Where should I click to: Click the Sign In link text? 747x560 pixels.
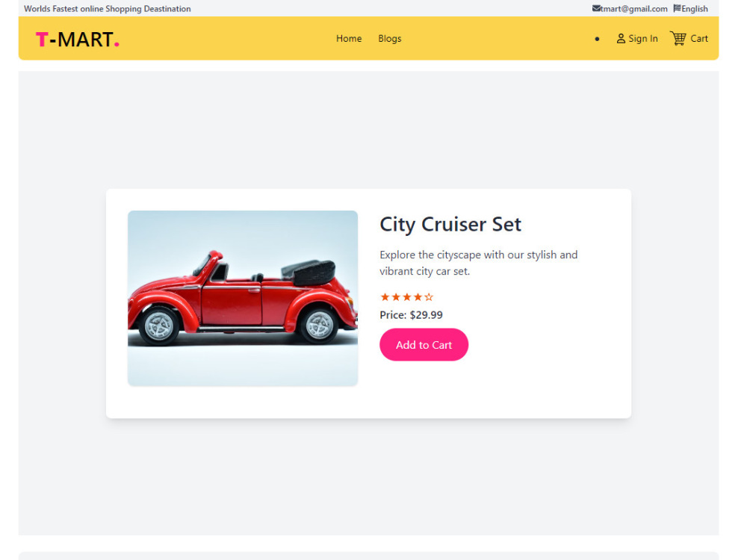click(x=642, y=39)
